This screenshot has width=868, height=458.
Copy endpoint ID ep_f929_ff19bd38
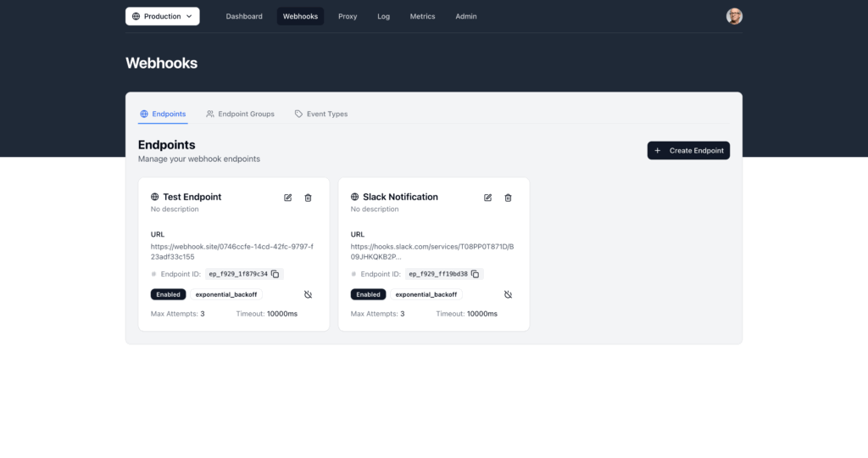476,274
